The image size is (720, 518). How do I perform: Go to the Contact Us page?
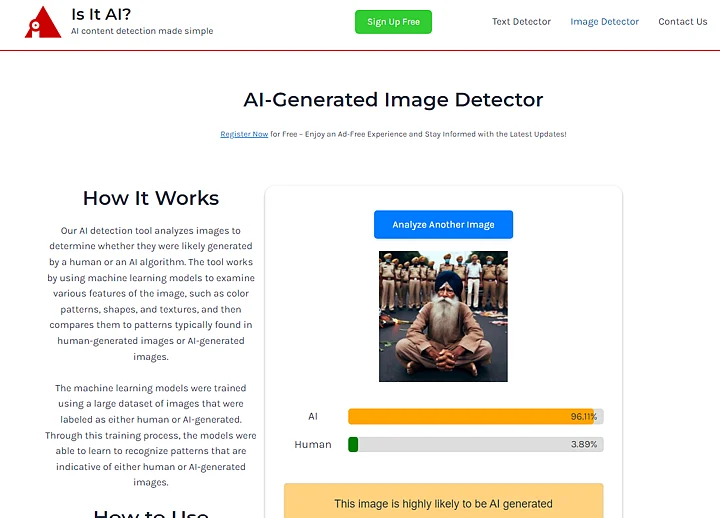pos(682,22)
